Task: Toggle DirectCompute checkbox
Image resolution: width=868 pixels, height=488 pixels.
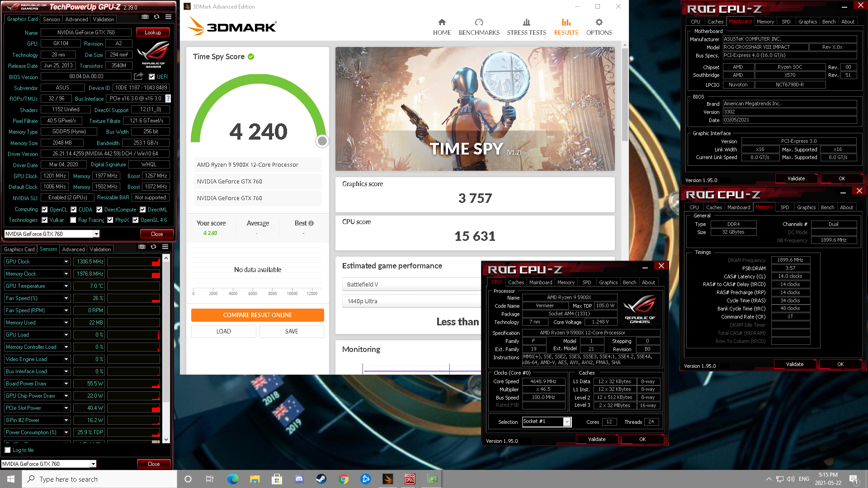Action: tap(99, 210)
